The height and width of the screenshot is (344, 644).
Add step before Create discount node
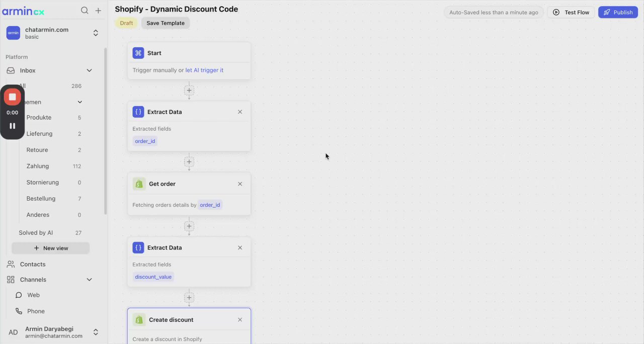tap(189, 297)
